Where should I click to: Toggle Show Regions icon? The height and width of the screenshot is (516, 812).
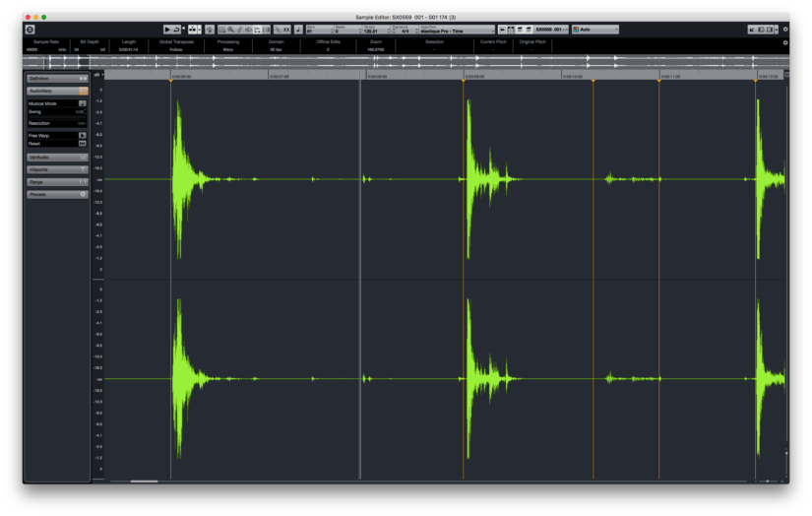511,30
